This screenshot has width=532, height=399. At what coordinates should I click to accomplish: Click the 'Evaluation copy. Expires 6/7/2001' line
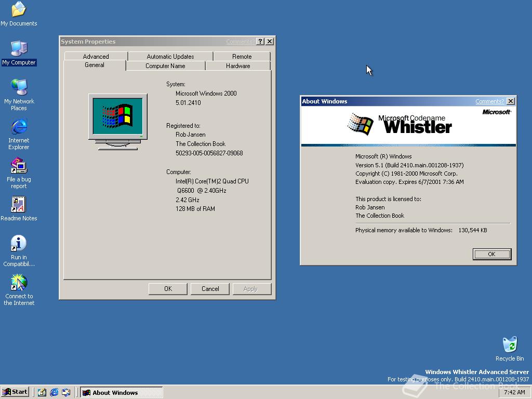point(409,182)
